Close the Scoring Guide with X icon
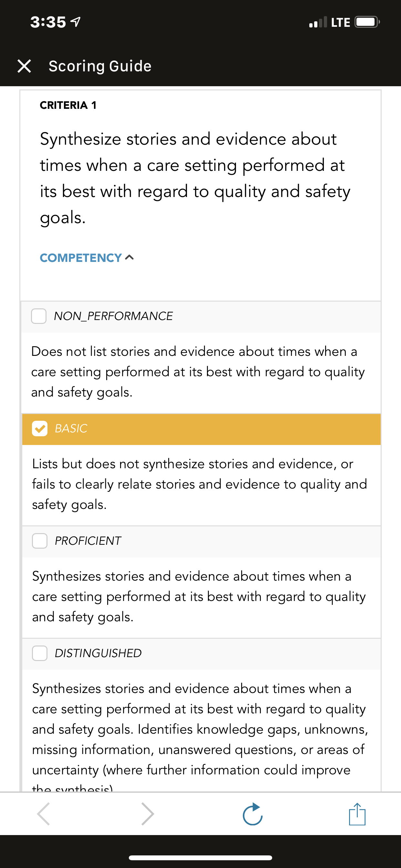Image resolution: width=401 pixels, height=868 pixels. [24, 66]
